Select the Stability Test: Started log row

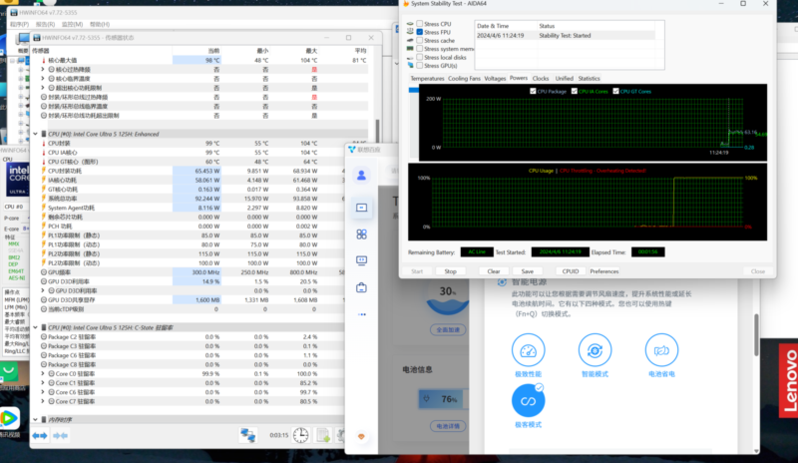(565, 36)
